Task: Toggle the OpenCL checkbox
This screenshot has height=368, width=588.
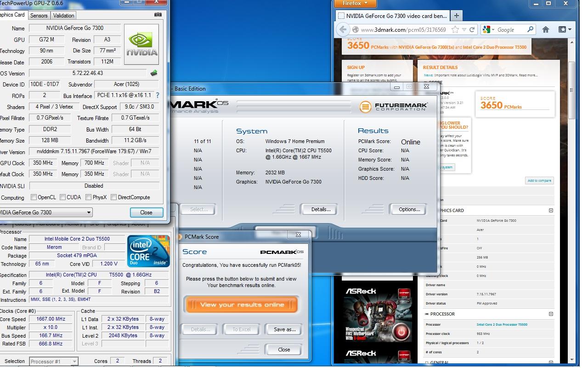Action: pos(34,197)
